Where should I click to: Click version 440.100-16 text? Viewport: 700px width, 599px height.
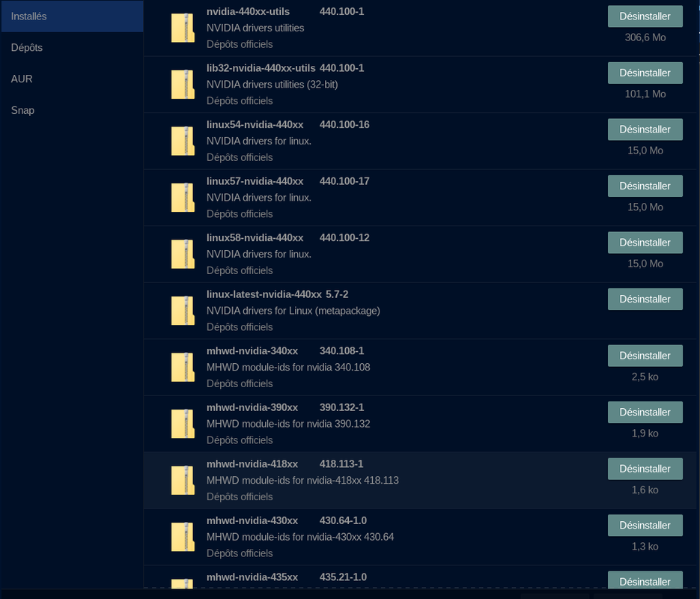click(344, 124)
